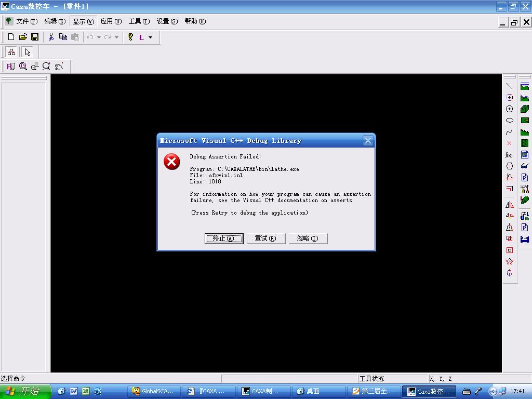Launch Excel from quick launch bar
The image size is (532, 399).
click(x=86, y=391)
